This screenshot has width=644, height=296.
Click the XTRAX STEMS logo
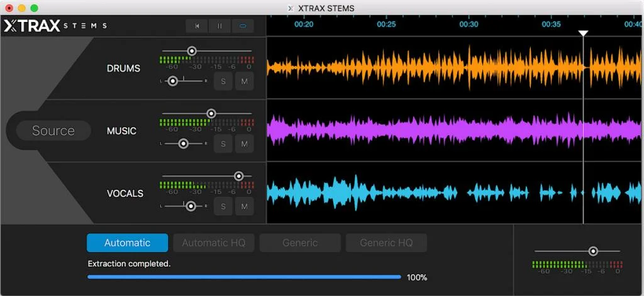pos(55,26)
